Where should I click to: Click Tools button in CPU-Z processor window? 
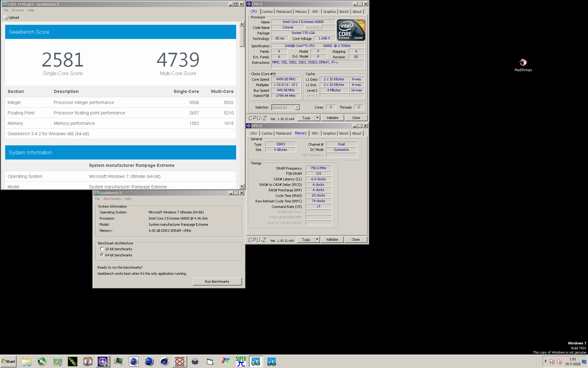click(306, 118)
